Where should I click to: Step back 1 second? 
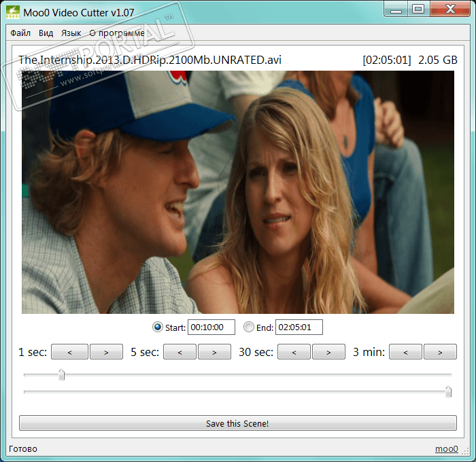coord(70,352)
